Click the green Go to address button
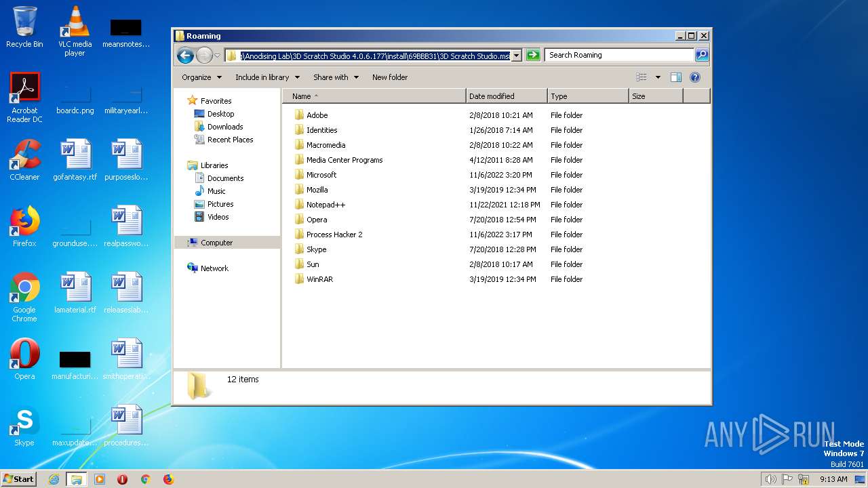 (533, 55)
